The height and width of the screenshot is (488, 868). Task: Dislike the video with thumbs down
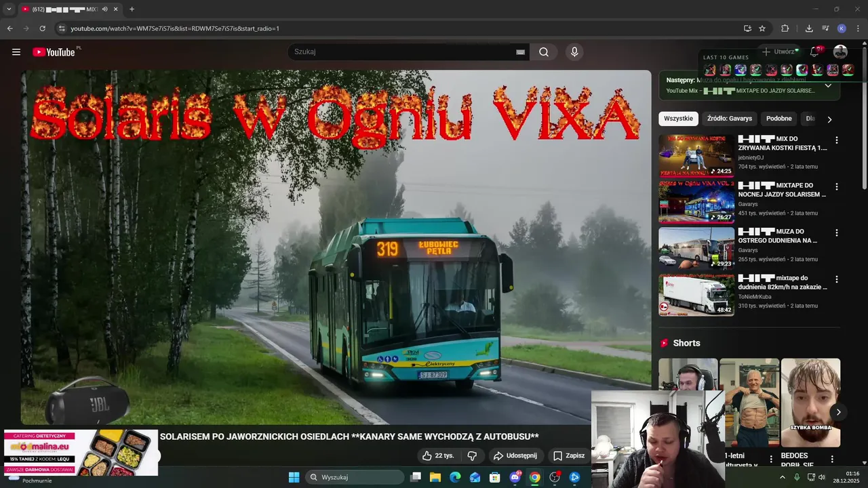click(473, 455)
